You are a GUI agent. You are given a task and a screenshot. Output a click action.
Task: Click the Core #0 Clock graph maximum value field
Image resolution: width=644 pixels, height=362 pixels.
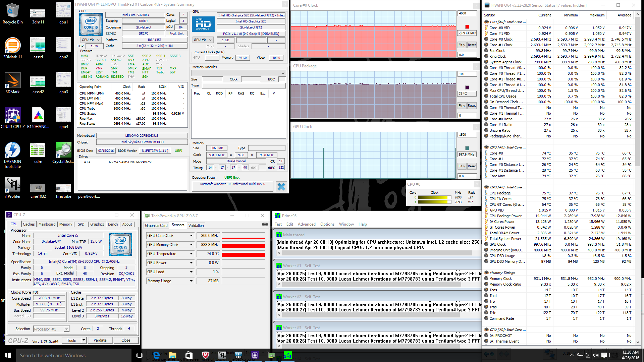tap(467, 13)
